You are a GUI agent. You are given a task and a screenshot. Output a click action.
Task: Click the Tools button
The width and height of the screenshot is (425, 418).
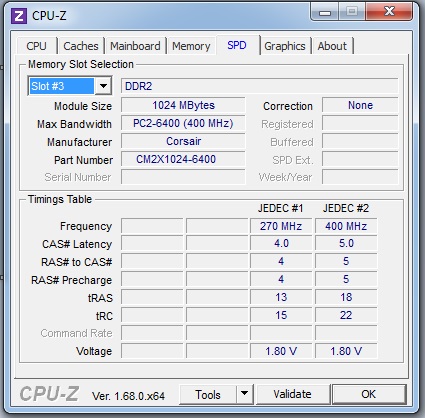[x=208, y=394]
